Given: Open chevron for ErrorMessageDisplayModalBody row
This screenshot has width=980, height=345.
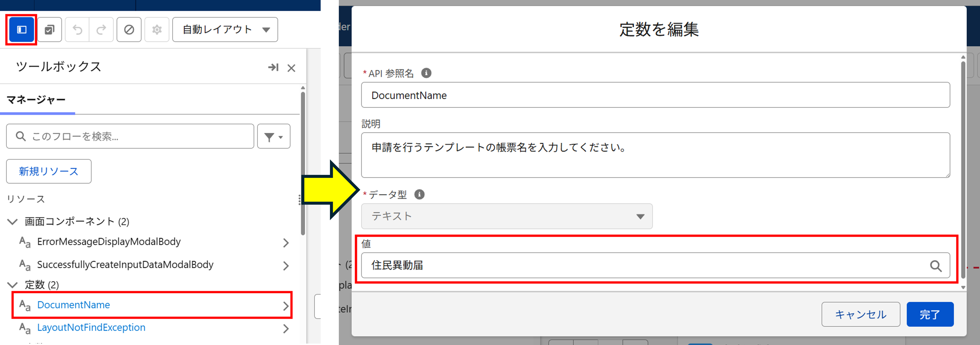Looking at the screenshot, I should (286, 243).
